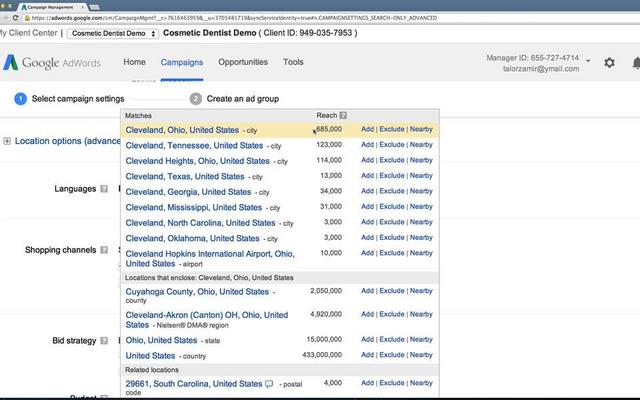The image size is (640, 400).
Task: Exclude Cleveland, Ohio from targeting
Action: coord(392,129)
